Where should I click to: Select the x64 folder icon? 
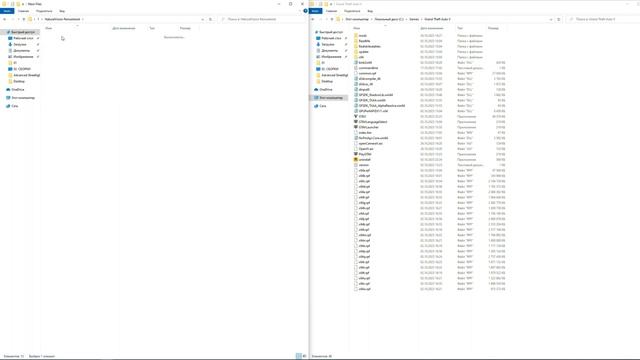pyautogui.click(x=356, y=57)
